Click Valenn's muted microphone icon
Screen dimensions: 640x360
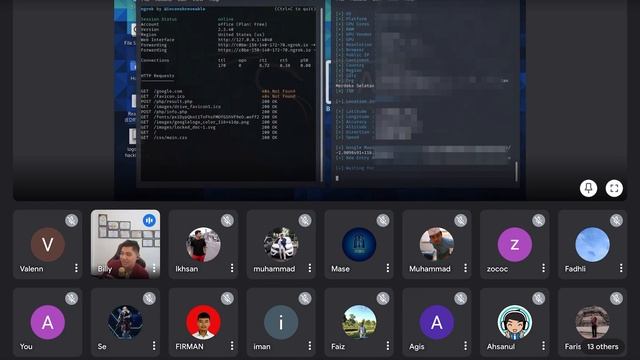click(71, 221)
